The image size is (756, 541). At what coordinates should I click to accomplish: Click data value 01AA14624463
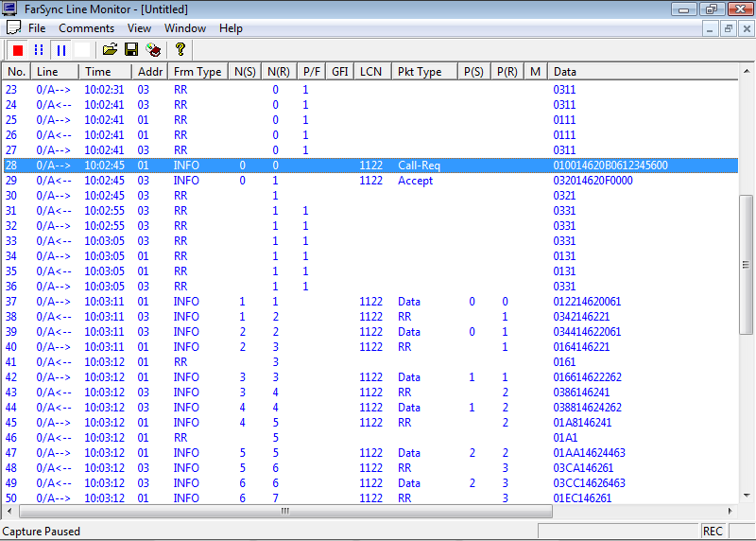pos(589,453)
